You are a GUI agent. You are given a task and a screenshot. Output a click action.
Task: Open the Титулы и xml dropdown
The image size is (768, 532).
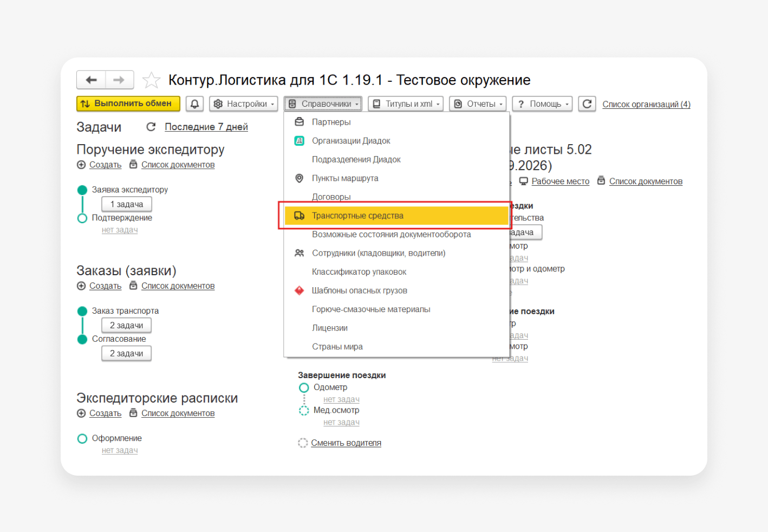click(x=406, y=104)
